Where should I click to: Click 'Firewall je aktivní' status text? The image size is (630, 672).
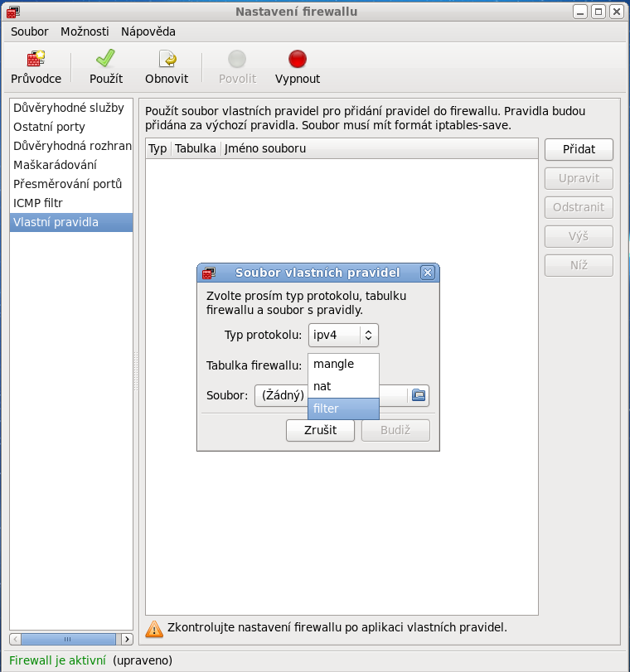57,660
